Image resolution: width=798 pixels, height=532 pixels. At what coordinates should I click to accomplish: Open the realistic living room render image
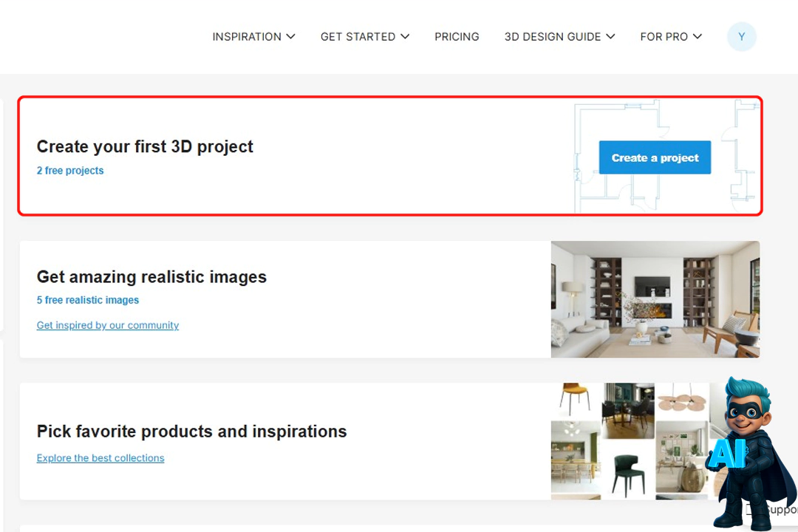(x=655, y=299)
